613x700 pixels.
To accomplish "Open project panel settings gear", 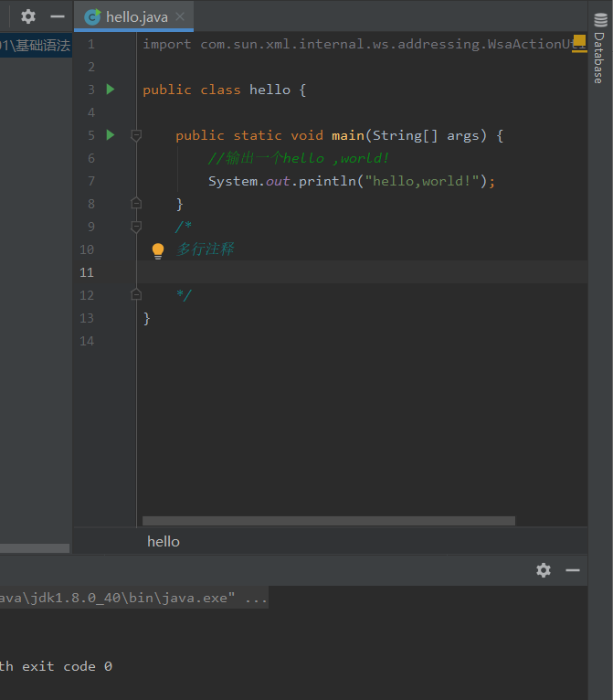I will coord(28,16).
